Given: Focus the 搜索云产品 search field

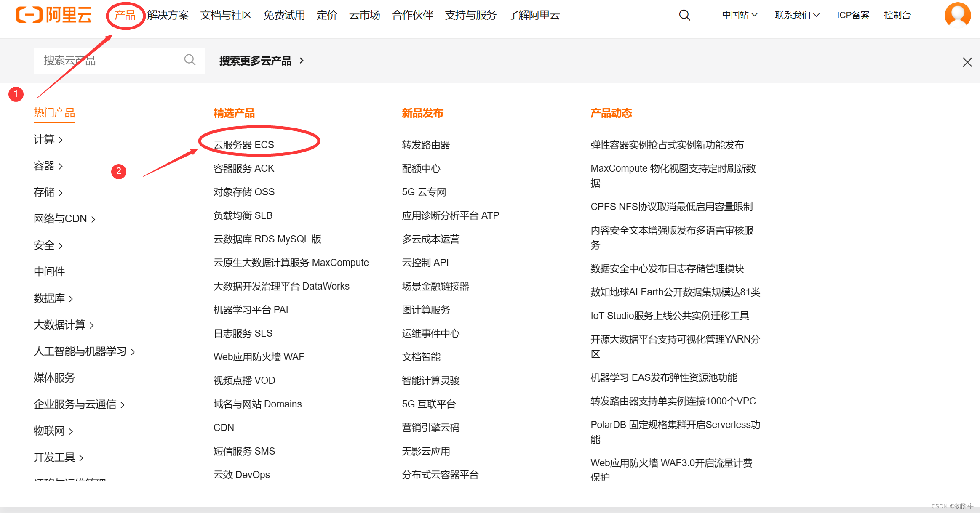Looking at the screenshot, I should click(119, 61).
